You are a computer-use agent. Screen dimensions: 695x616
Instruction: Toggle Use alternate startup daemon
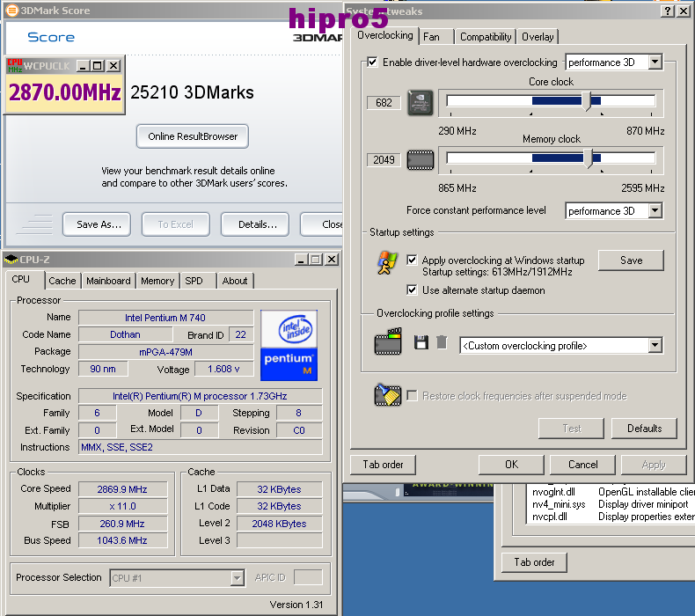tap(412, 290)
